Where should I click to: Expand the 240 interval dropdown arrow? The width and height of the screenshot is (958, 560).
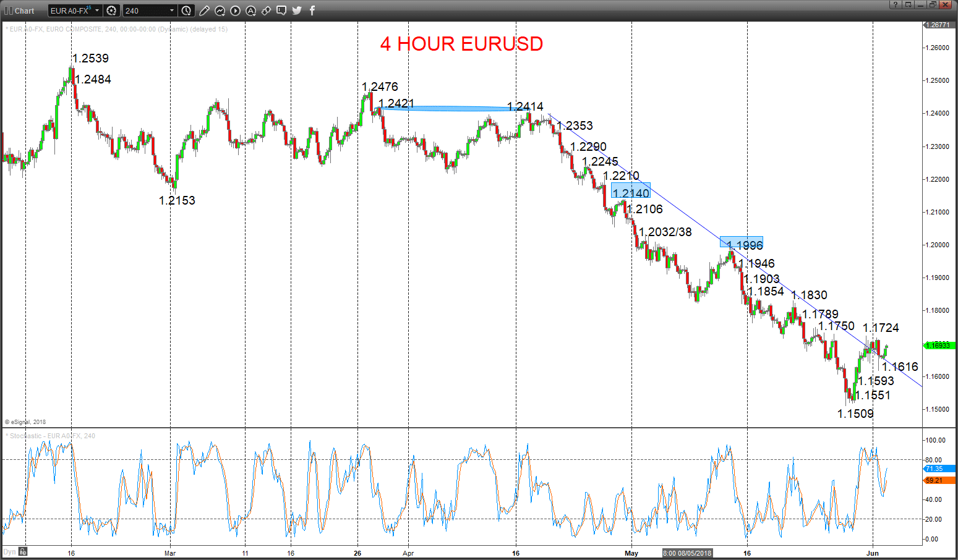tap(171, 11)
